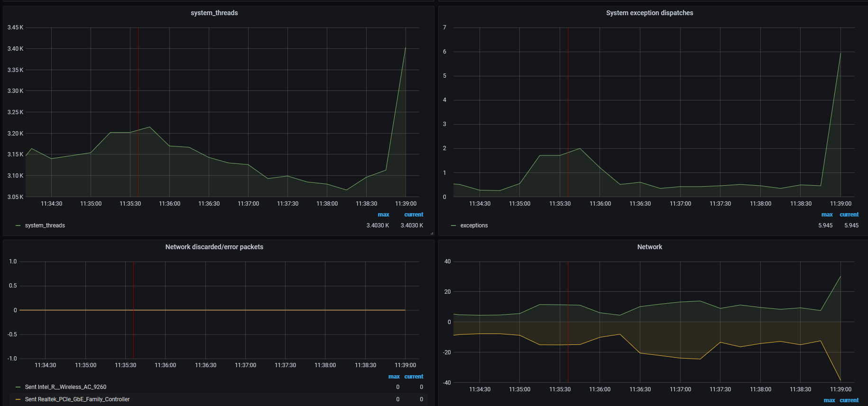Click the 3.20 K y-axis label
The image size is (868, 406).
[x=15, y=134]
